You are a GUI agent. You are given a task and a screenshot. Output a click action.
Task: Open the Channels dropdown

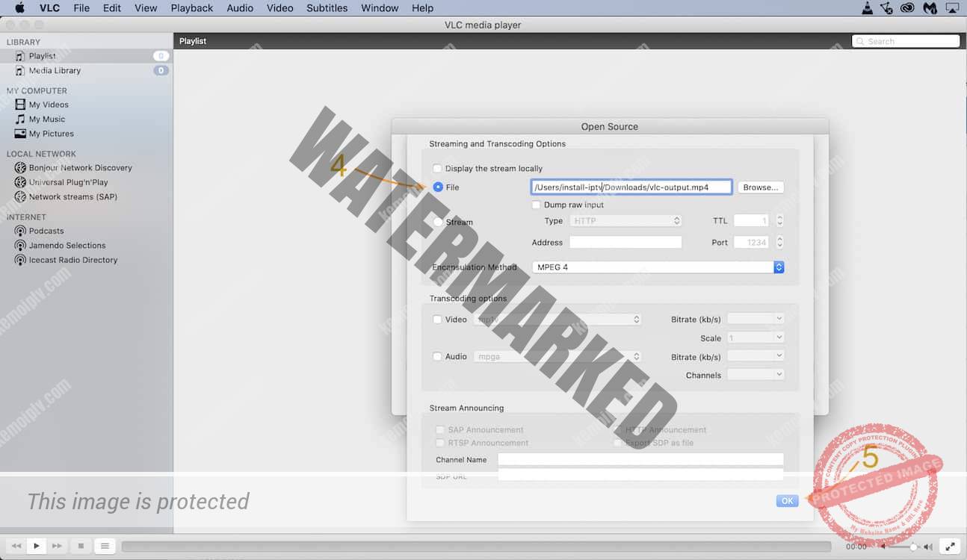click(756, 375)
